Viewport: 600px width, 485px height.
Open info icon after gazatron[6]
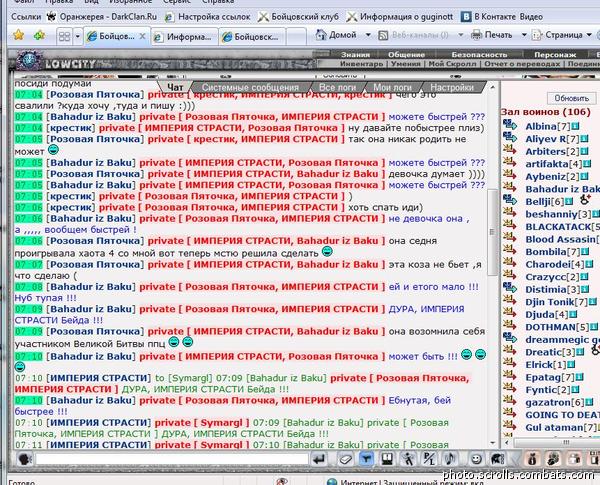(x=589, y=402)
